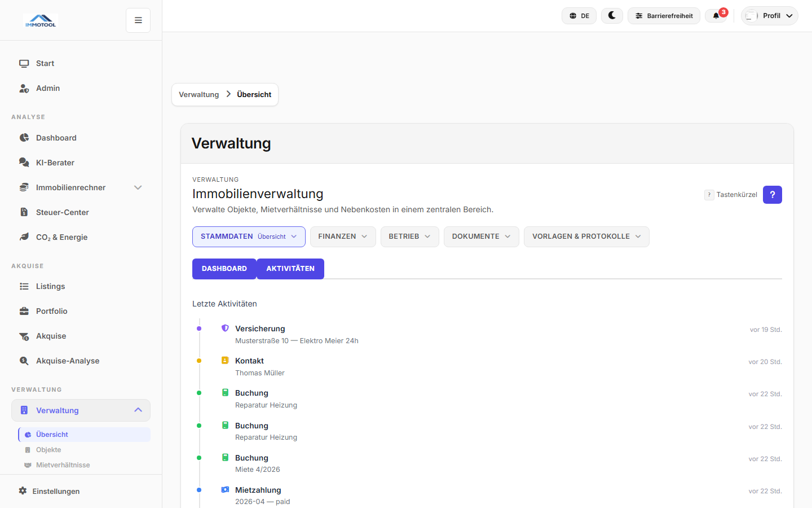Collapse the Verwaltung sidebar section
812x508 pixels.
pyautogui.click(x=138, y=410)
